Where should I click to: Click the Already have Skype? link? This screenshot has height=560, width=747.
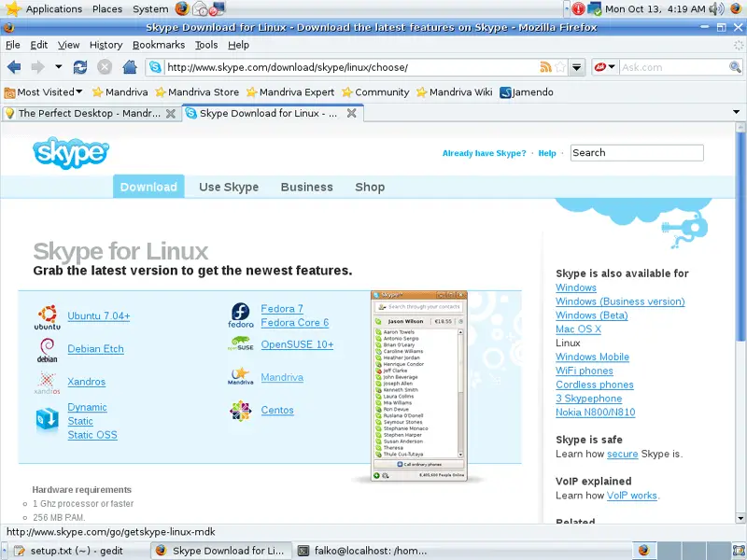[484, 153]
